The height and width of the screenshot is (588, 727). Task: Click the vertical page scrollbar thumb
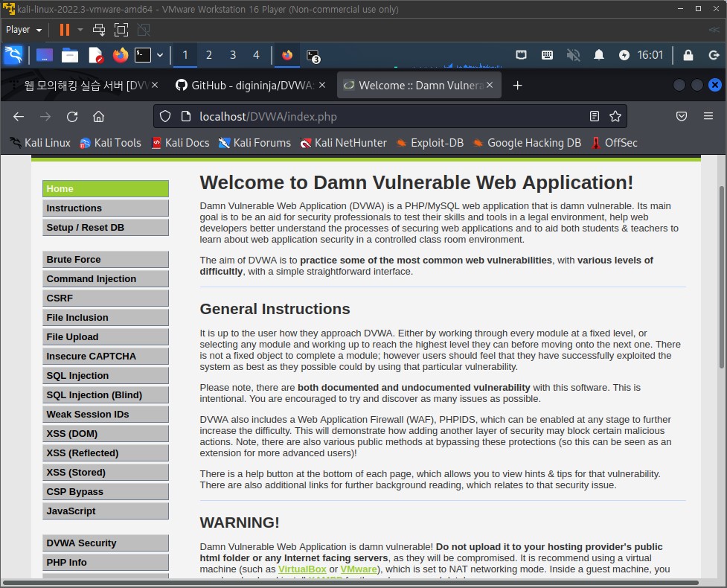pos(722,277)
